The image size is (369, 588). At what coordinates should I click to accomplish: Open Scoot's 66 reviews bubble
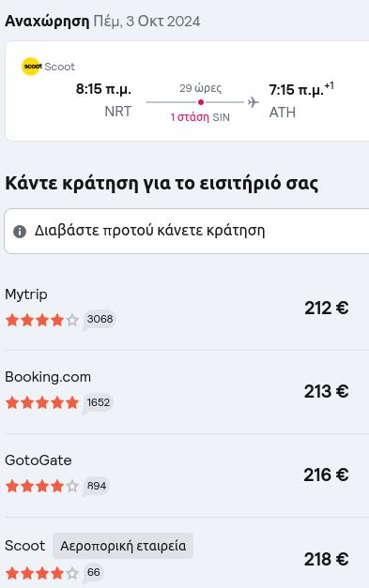[x=93, y=573]
